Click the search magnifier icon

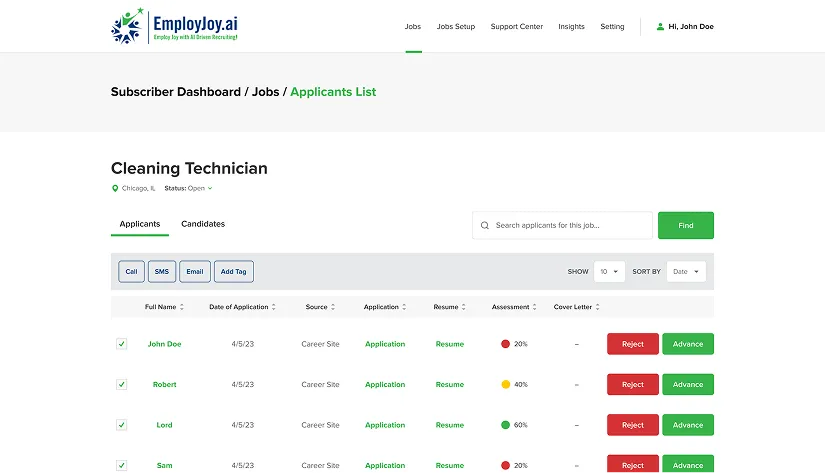(485, 226)
